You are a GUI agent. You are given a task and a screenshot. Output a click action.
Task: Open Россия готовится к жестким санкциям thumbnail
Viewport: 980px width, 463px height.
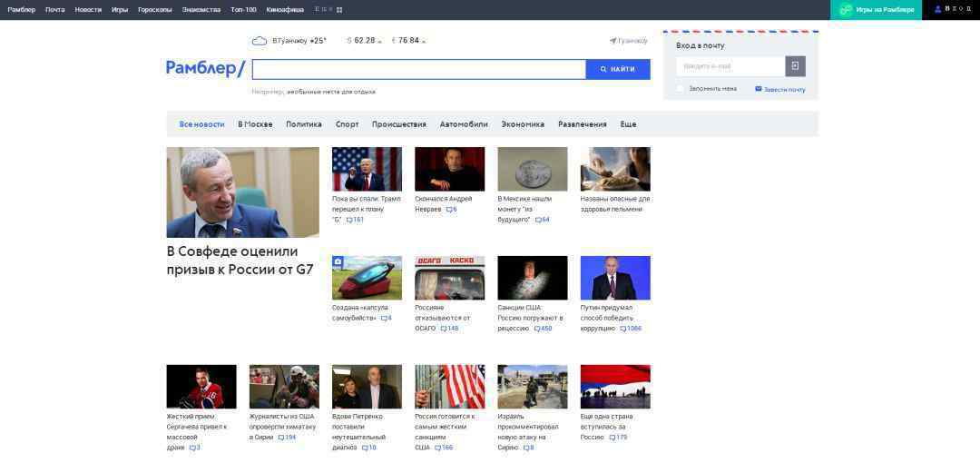pos(449,387)
